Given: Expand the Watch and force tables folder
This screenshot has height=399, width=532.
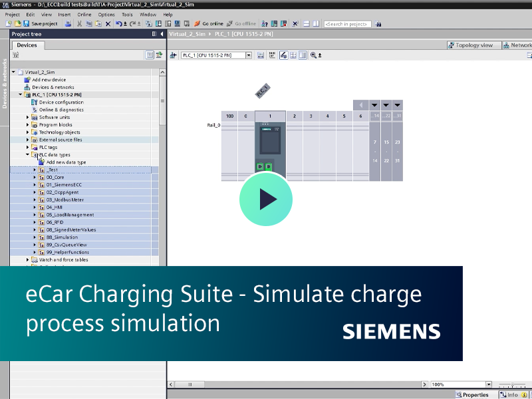Looking at the screenshot, I should point(28,259).
